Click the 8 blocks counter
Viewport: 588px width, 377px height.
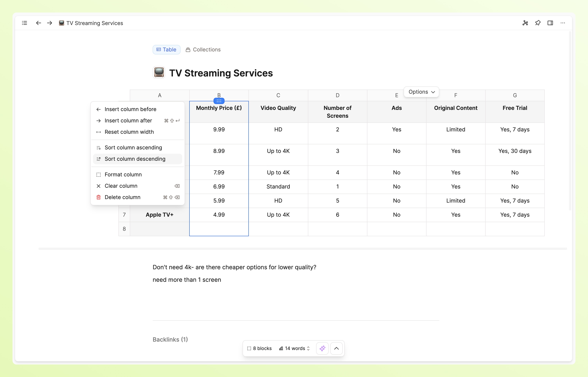pos(260,348)
